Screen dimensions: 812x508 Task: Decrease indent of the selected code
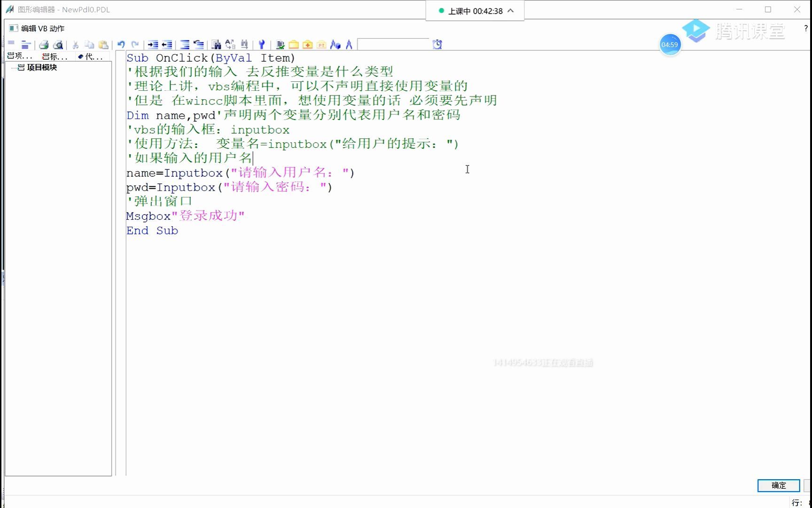[x=167, y=45]
